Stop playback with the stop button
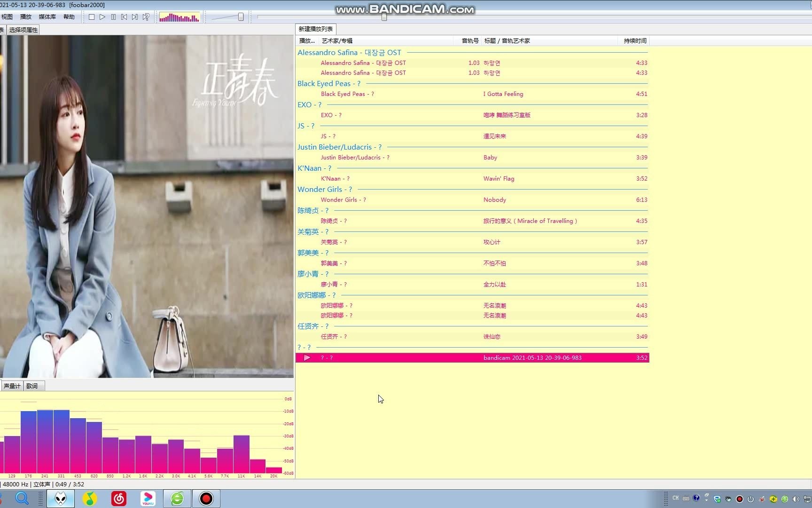This screenshot has height=508, width=812. click(x=92, y=17)
